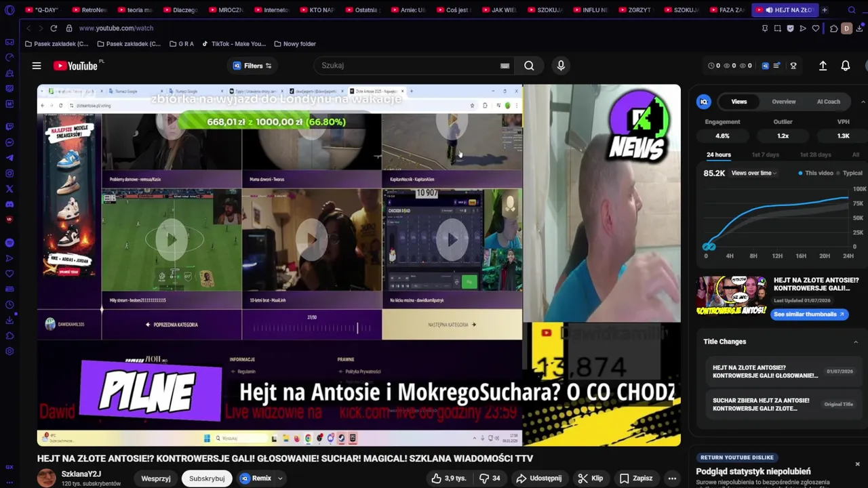Open the YouTube guide hamburger menu
Viewport: 868px width, 488px height.
(x=37, y=66)
